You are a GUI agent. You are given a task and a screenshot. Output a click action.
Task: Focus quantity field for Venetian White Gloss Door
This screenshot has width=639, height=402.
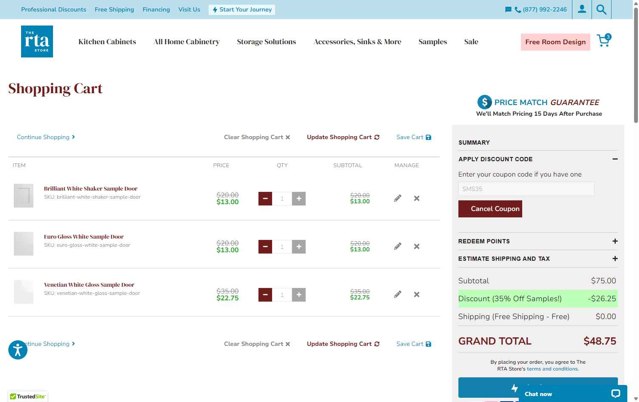[x=282, y=295]
